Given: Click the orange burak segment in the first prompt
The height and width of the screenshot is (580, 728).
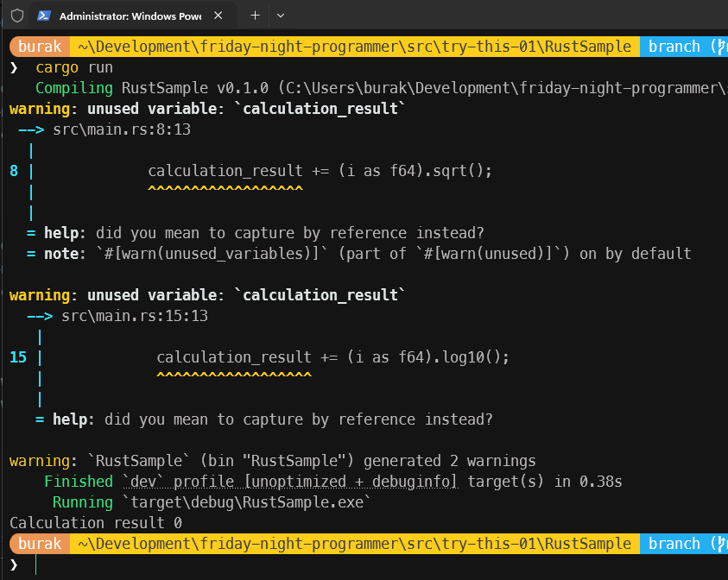Looking at the screenshot, I should click(x=39, y=47).
